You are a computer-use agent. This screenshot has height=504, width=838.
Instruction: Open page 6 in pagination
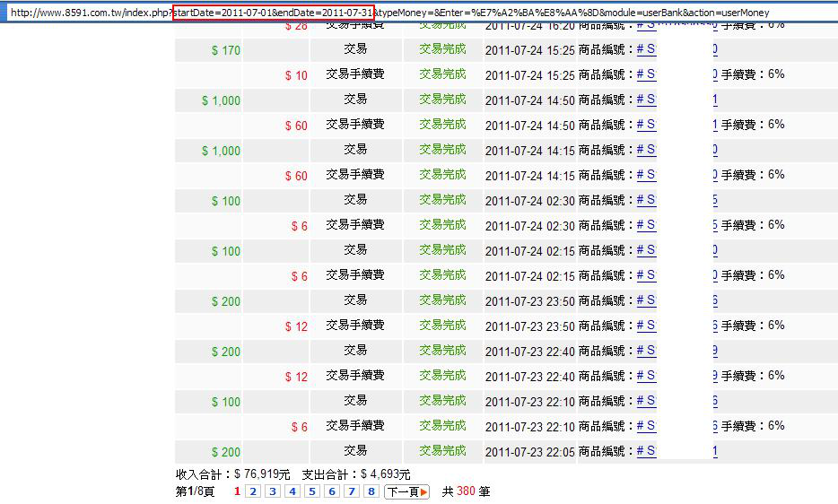[x=332, y=491]
